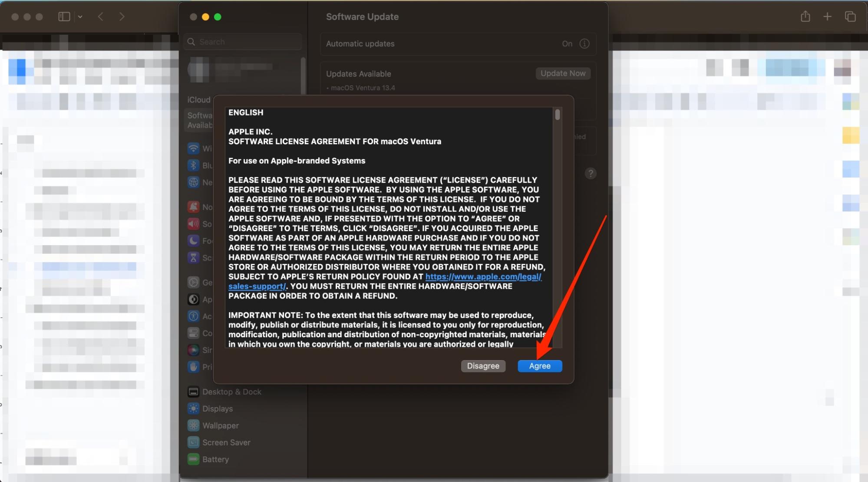Click the iCloud sidebar item
The image size is (868, 482).
pyautogui.click(x=198, y=100)
